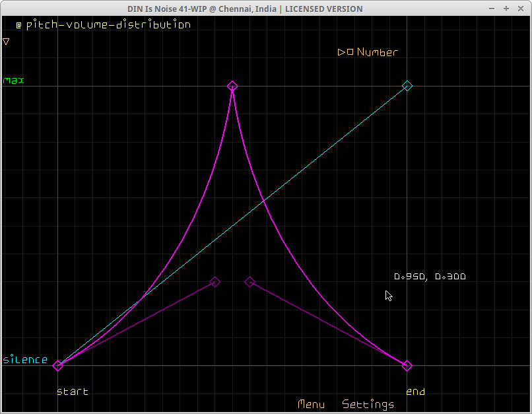The height and width of the screenshot is (414, 532).
Task: Select the magenta end vertex at silence
Action: point(407,366)
